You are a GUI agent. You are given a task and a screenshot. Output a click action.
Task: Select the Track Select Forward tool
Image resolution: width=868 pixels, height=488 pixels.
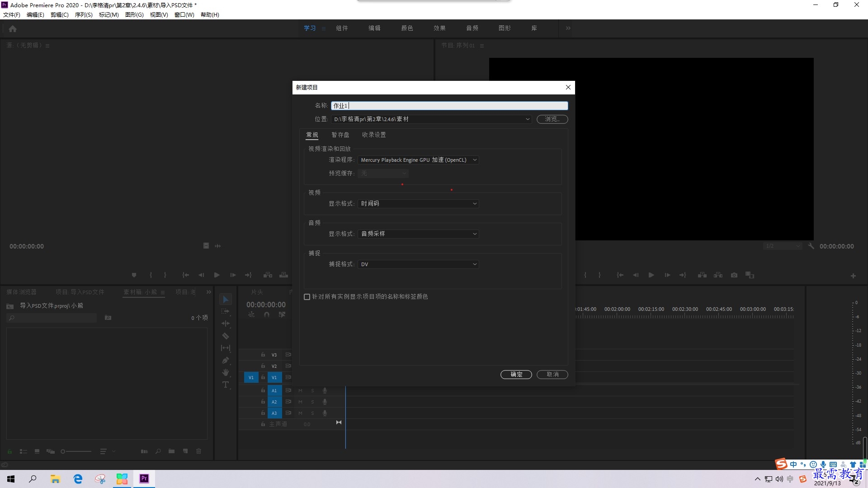pos(226,311)
